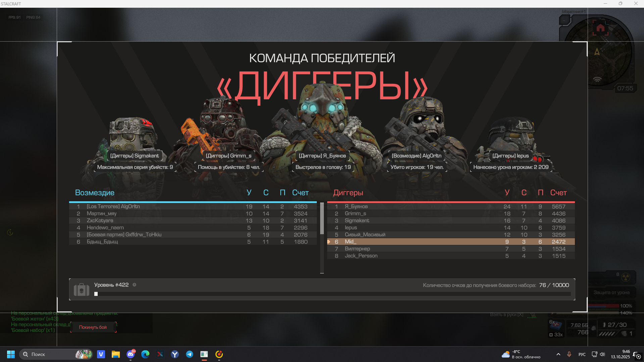The image size is (644, 362).
Task: Click the minimap home marker icon
Action: 600,28
